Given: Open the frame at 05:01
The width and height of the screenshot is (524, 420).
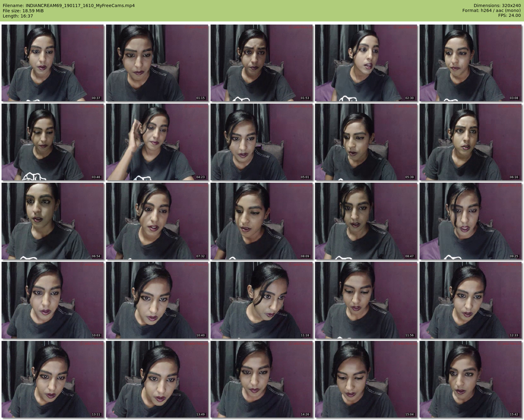Looking at the screenshot, I should 261,142.
